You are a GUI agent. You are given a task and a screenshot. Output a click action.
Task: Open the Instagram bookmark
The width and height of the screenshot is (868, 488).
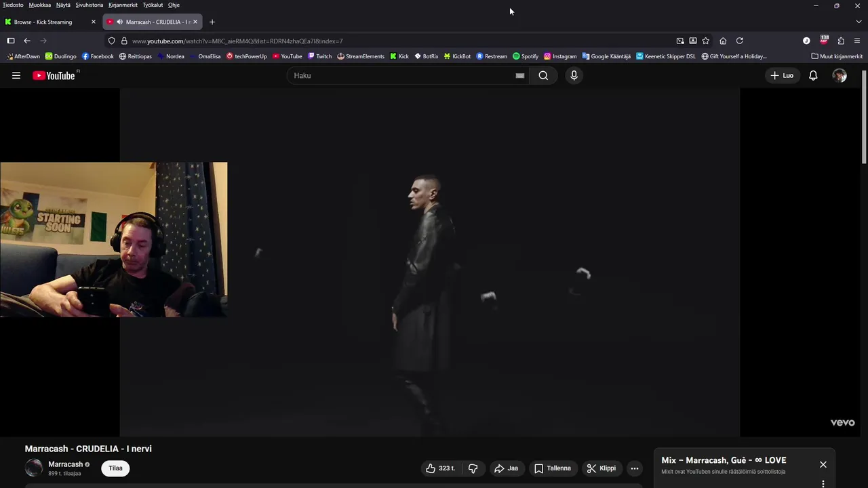(560, 56)
